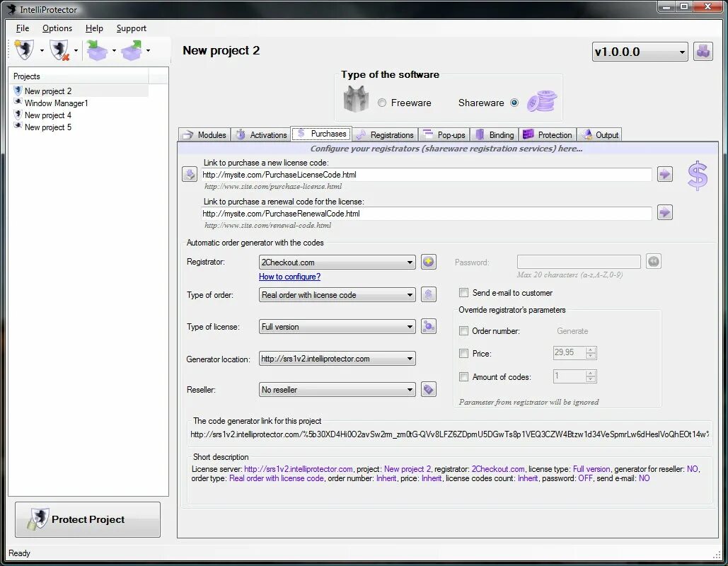Click the dollar sign icon beside purchase link

pyautogui.click(x=697, y=176)
